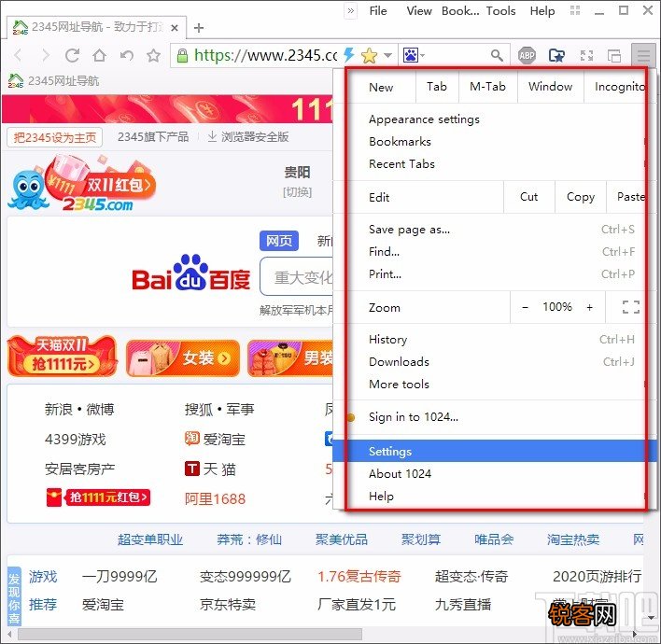This screenshot has height=644, width=661.
Task: Increase zoom with the plus button
Action: point(589,307)
